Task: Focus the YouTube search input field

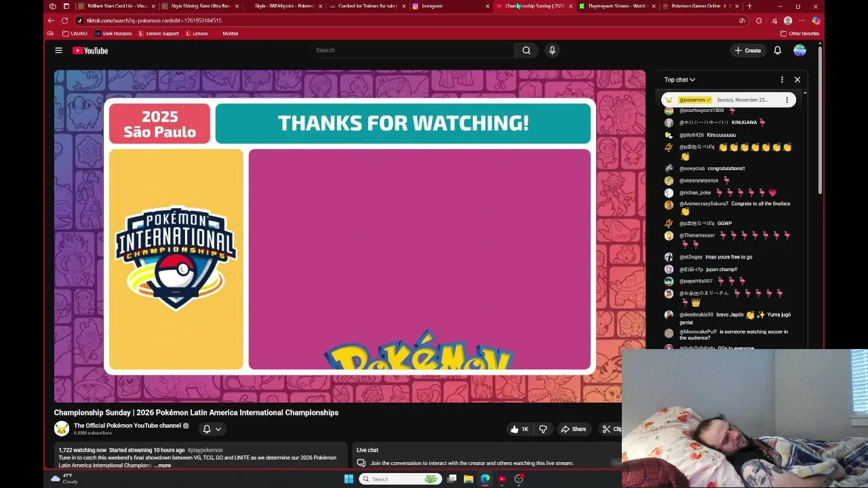Action: [412, 50]
